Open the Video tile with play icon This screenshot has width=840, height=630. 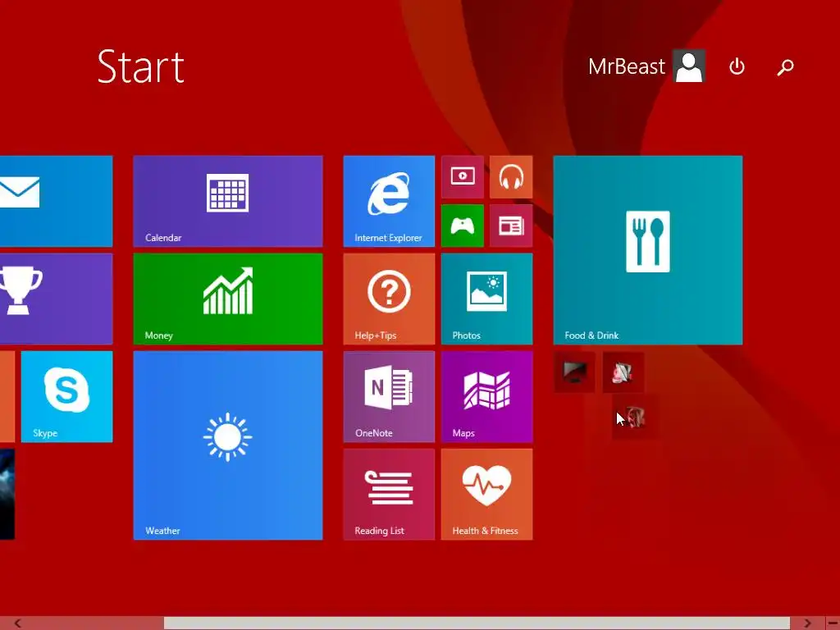[463, 177]
